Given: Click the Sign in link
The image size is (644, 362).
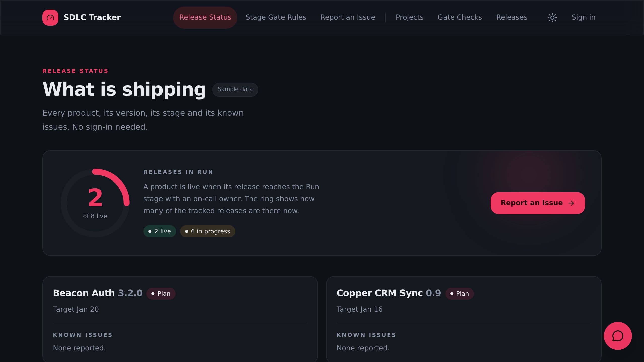Looking at the screenshot, I should 583,17.
